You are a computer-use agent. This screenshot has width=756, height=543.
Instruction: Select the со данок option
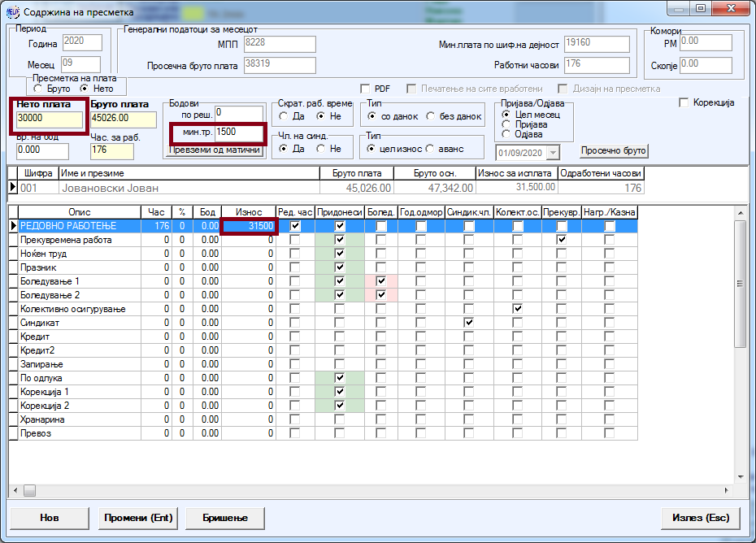[x=371, y=116]
